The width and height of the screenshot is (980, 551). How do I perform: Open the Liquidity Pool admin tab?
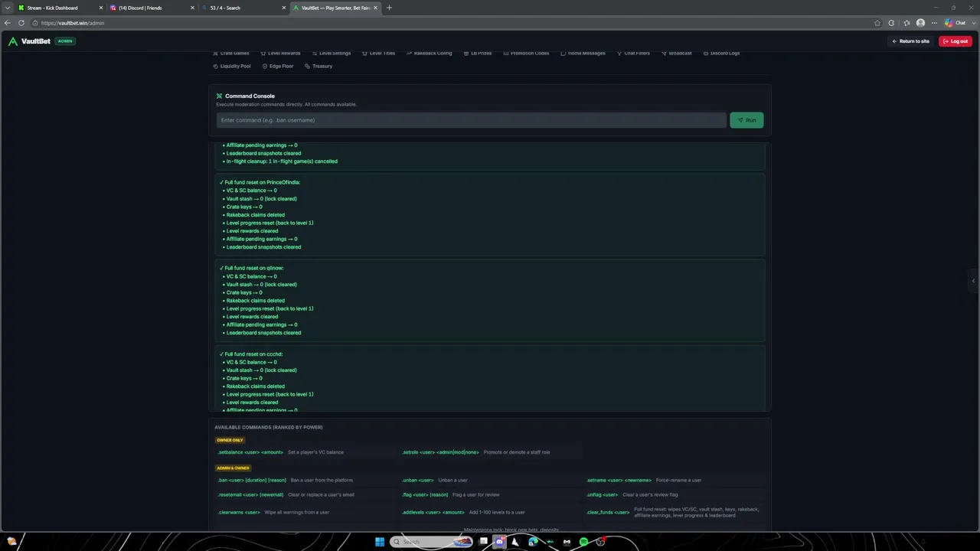(x=231, y=66)
